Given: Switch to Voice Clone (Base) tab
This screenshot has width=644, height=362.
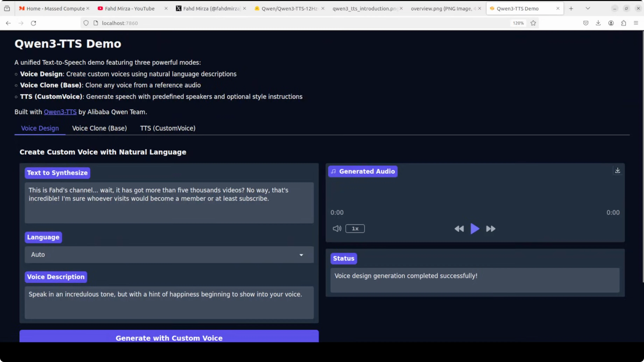Looking at the screenshot, I should pos(99,128).
